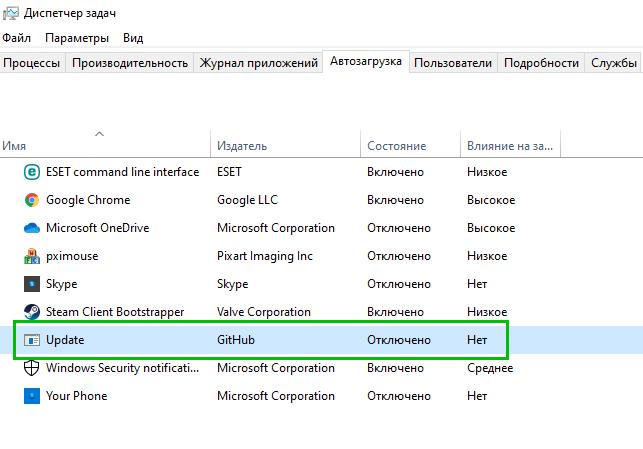Click Высокое impact in OneDrive row
Screen dimensions: 643x449
(491, 228)
